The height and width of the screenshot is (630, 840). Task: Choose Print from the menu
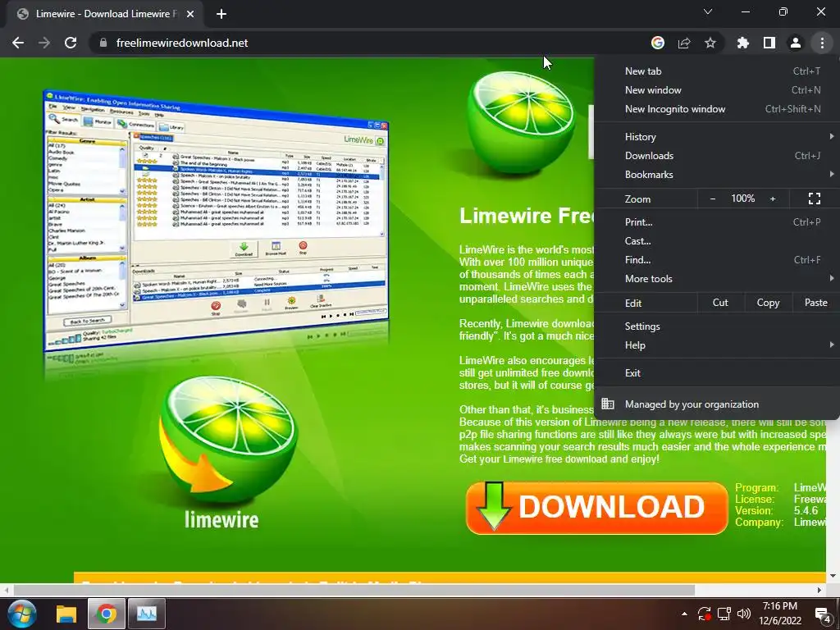[x=717, y=221]
